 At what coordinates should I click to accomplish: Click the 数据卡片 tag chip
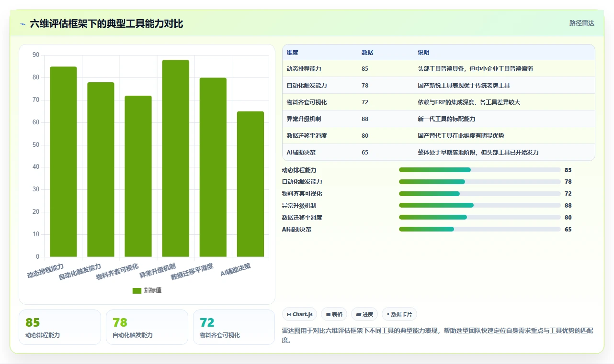(399, 314)
